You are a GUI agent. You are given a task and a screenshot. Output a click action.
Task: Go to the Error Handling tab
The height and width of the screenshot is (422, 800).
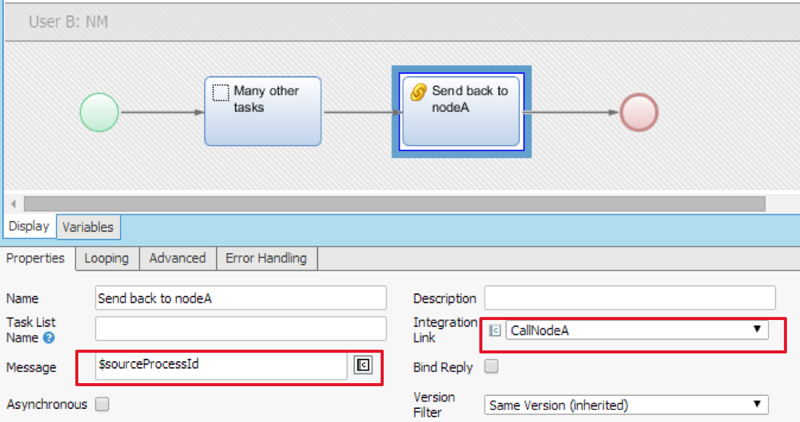(x=266, y=258)
